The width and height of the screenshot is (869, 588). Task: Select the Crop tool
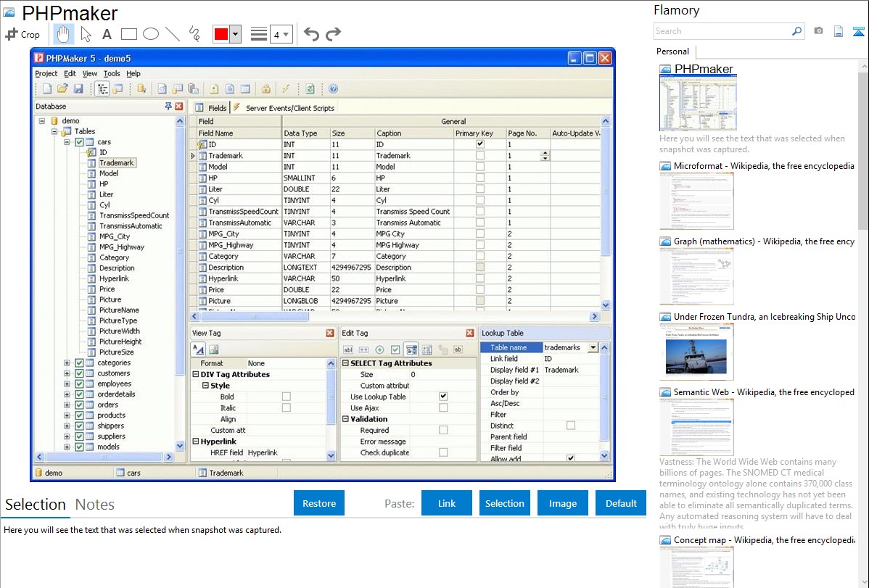tap(22, 34)
